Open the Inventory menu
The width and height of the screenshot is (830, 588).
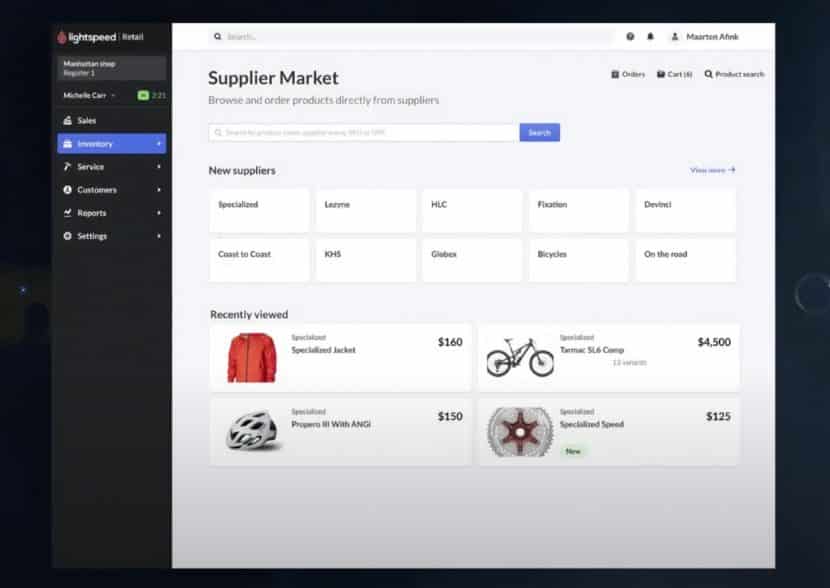(x=112, y=143)
